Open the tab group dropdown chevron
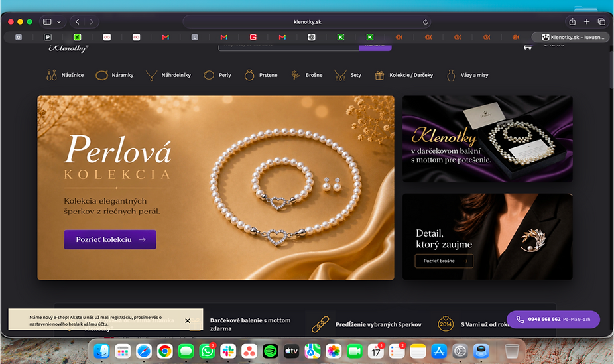This screenshot has height=364, width=614. pos(59,21)
